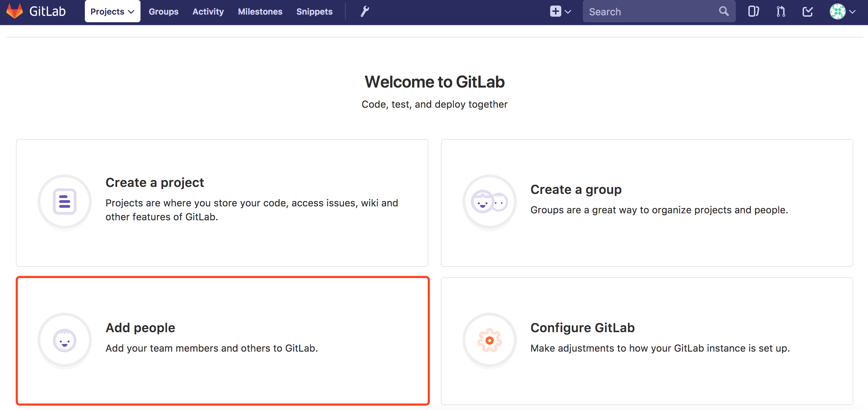Expand the Projects dropdown menu
Image resolution: width=868 pixels, height=410 pixels.
tap(112, 11)
